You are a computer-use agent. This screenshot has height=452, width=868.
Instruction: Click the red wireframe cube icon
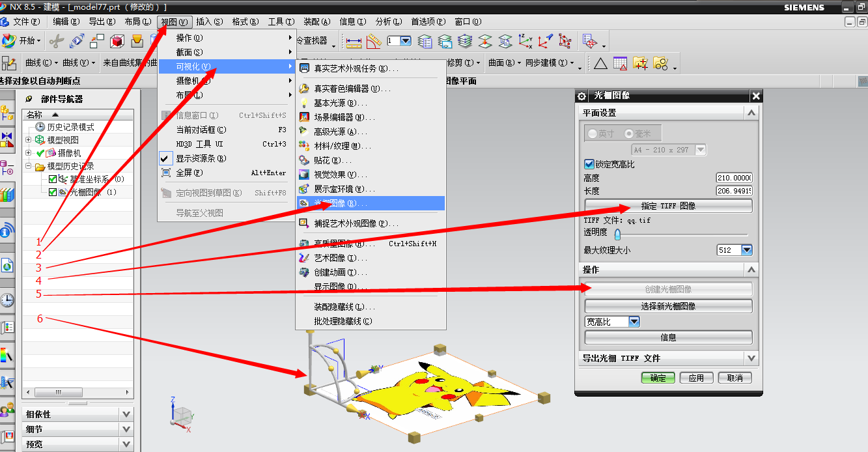(117, 41)
